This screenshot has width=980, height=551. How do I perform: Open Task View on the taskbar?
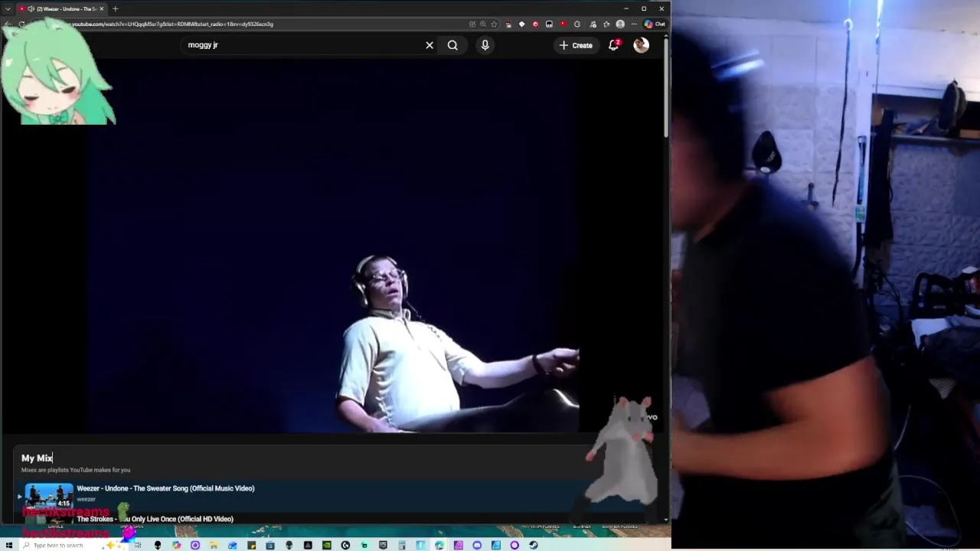point(138,545)
